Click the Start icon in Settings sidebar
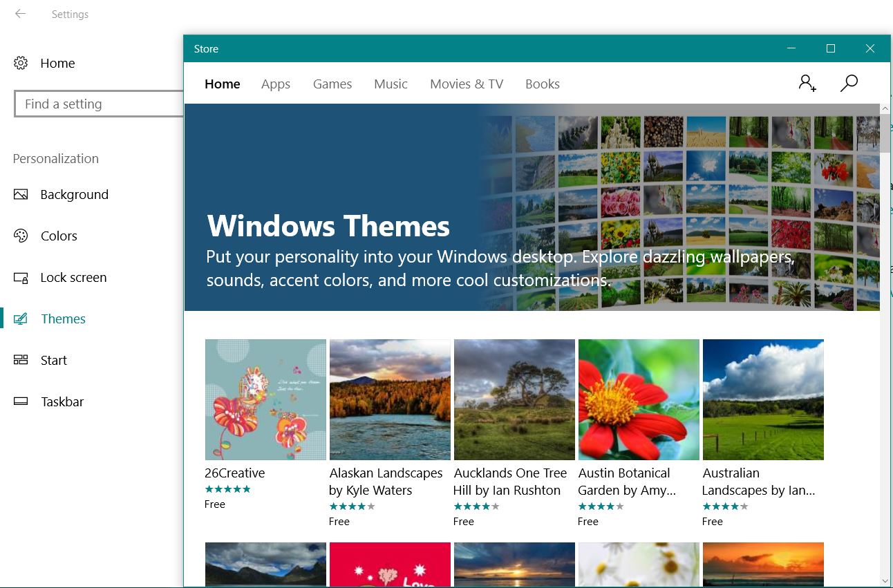This screenshot has width=893, height=588. tap(21, 360)
